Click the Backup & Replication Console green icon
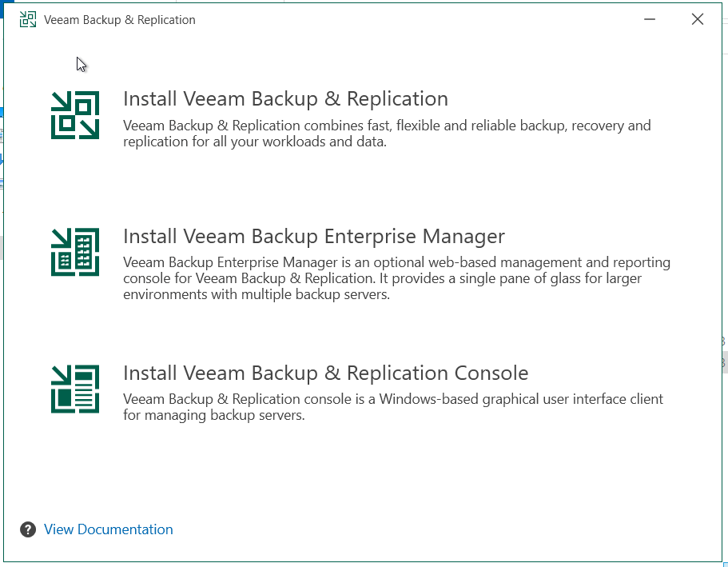 point(74,389)
